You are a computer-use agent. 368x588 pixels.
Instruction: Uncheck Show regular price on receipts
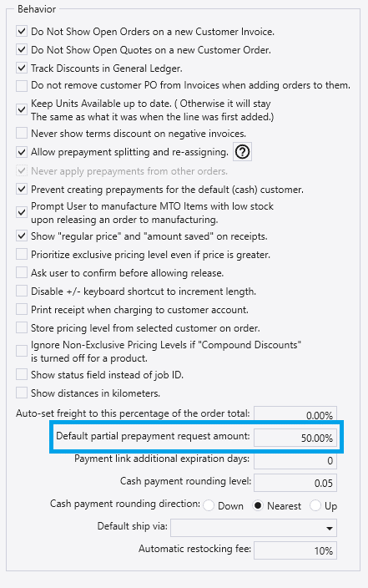click(x=22, y=236)
